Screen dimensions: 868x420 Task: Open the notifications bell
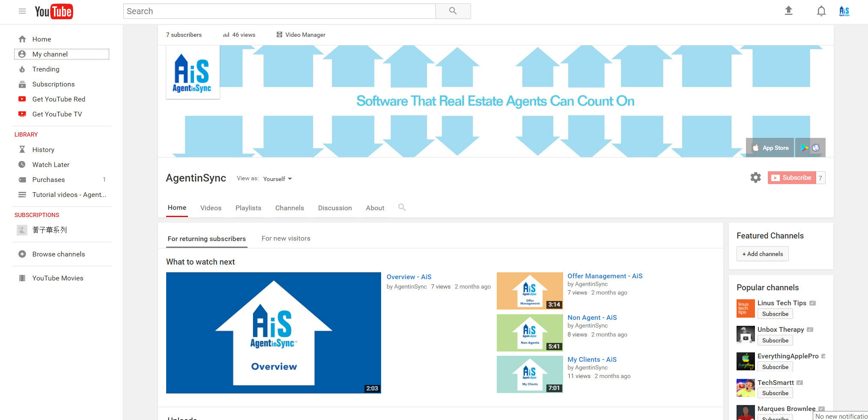(x=821, y=11)
